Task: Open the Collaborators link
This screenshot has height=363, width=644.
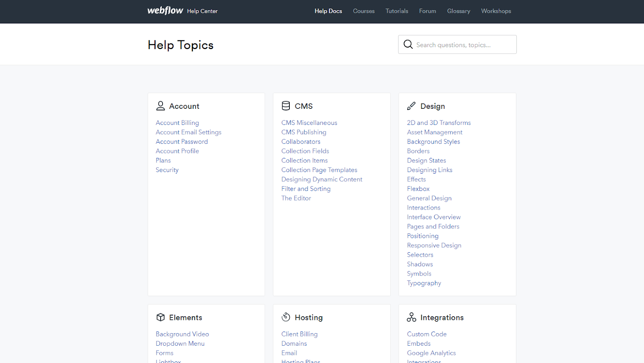Action: tap(301, 141)
